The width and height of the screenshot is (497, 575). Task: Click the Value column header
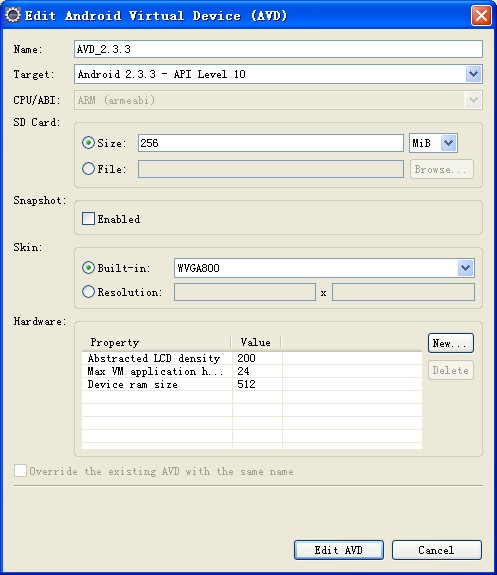tap(256, 342)
